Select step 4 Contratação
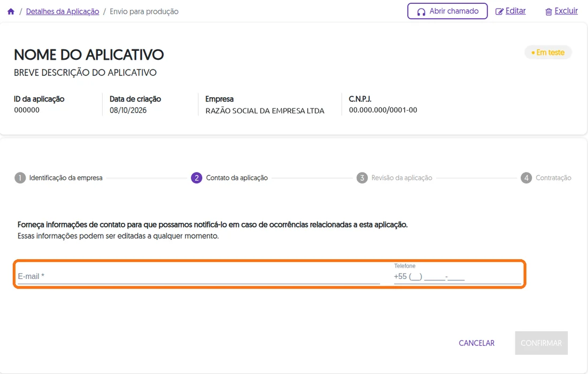588x374 pixels. tap(546, 177)
